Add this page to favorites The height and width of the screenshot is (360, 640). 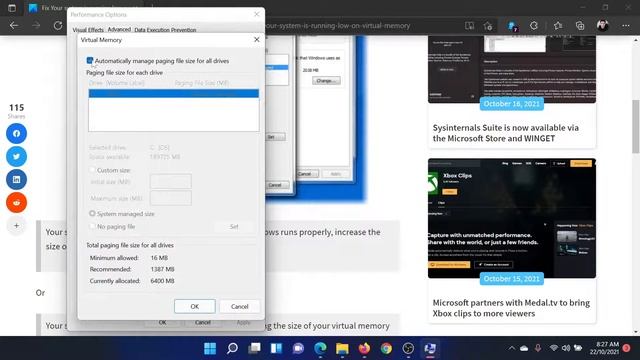[x=488, y=26]
